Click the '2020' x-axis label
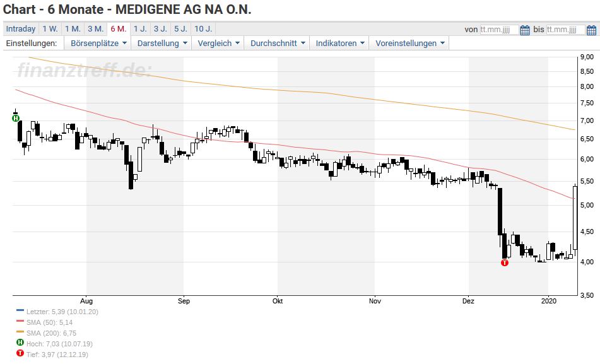Screen dimensions: 600x364 (x=549, y=301)
